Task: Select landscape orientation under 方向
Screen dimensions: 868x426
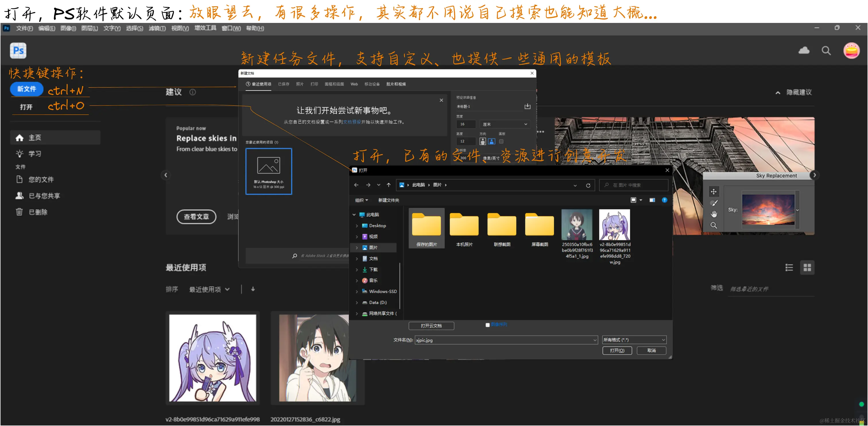Action: pyautogui.click(x=492, y=141)
